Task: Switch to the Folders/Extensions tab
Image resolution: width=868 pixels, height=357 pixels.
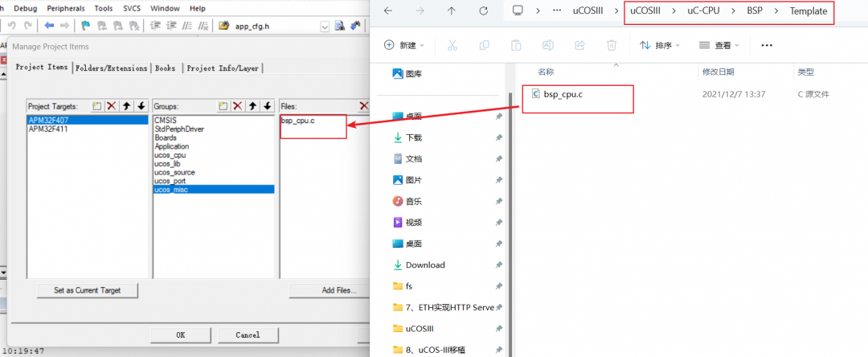Action: click(x=111, y=68)
